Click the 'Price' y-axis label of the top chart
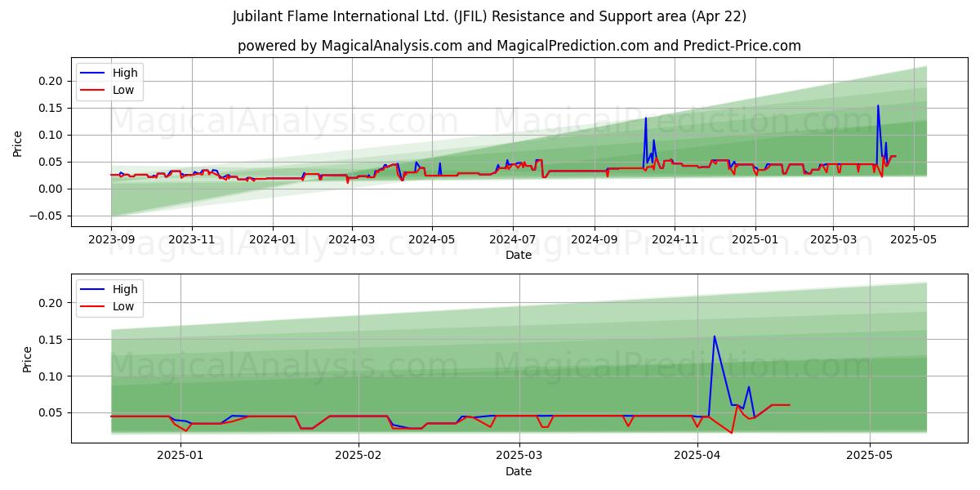This screenshot has height=490, width=980. point(18,143)
